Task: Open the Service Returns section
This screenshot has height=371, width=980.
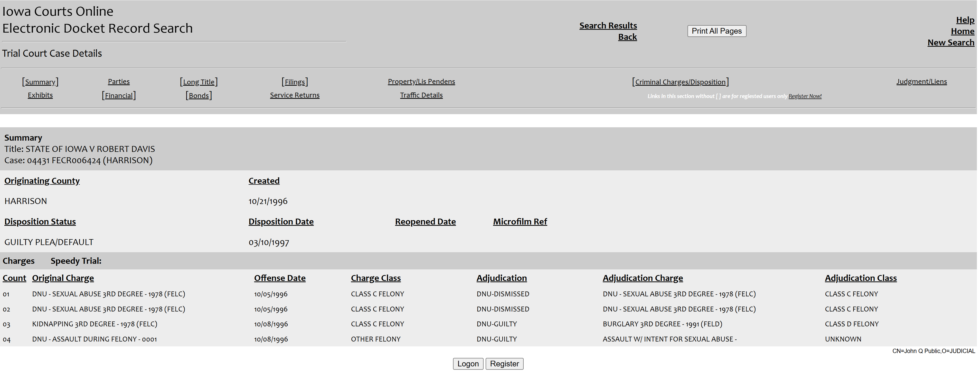Action: point(295,95)
